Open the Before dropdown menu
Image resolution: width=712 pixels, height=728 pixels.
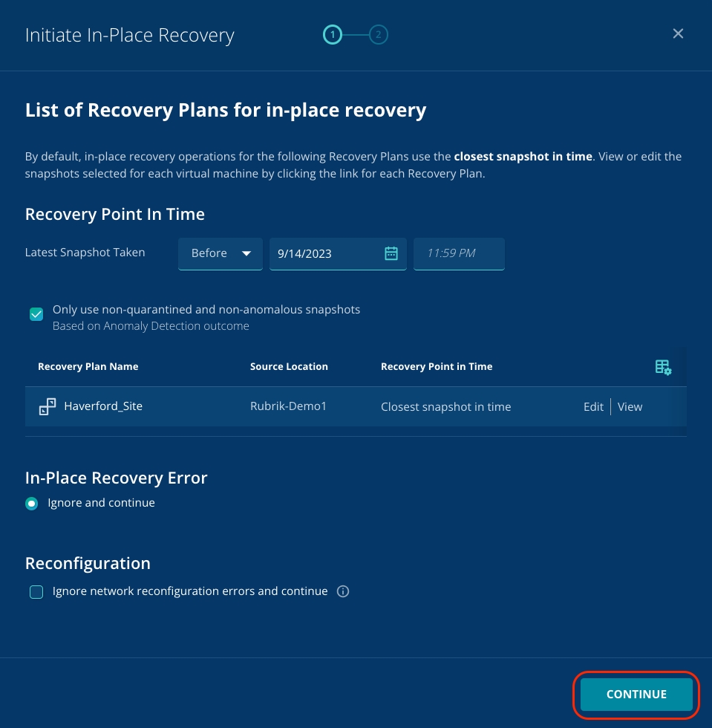[x=221, y=253]
